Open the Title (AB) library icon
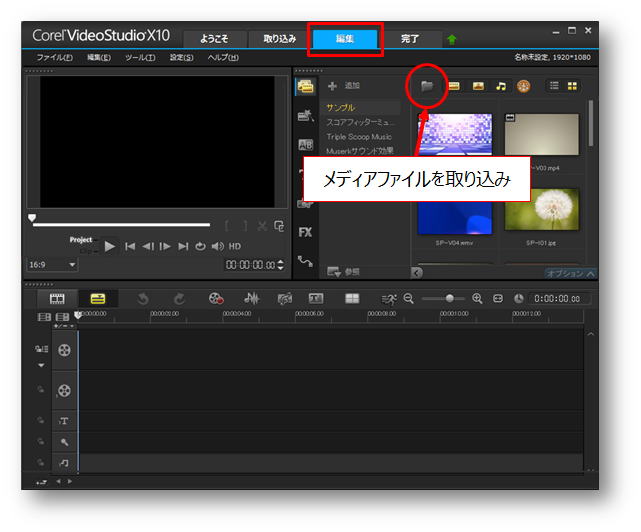The image size is (641, 532). 305,145
